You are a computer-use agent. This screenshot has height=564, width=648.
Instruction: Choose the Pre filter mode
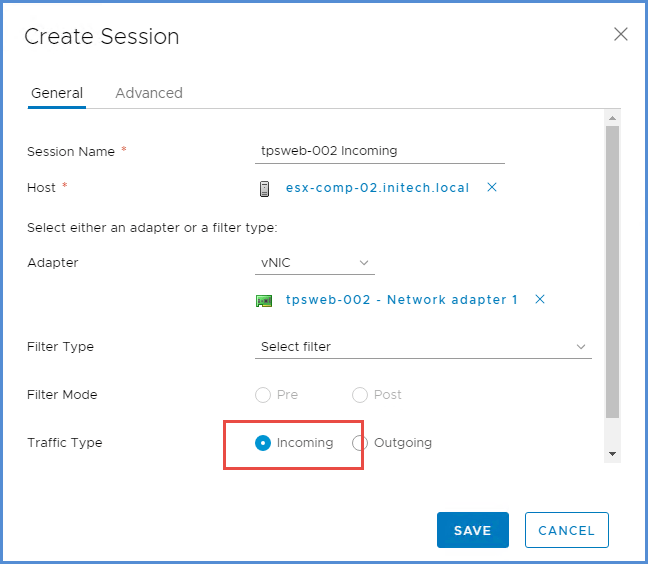[x=263, y=395]
